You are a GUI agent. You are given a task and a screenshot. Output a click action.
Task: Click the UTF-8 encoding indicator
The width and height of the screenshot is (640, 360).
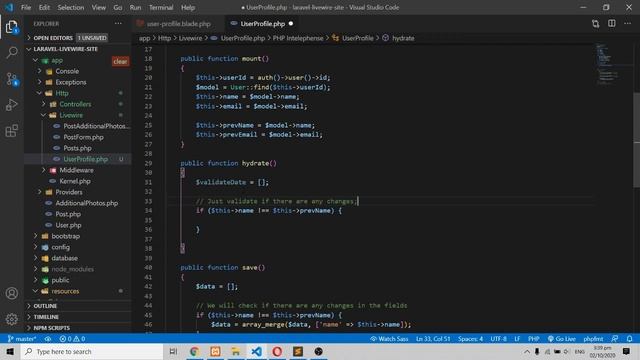[x=498, y=339]
